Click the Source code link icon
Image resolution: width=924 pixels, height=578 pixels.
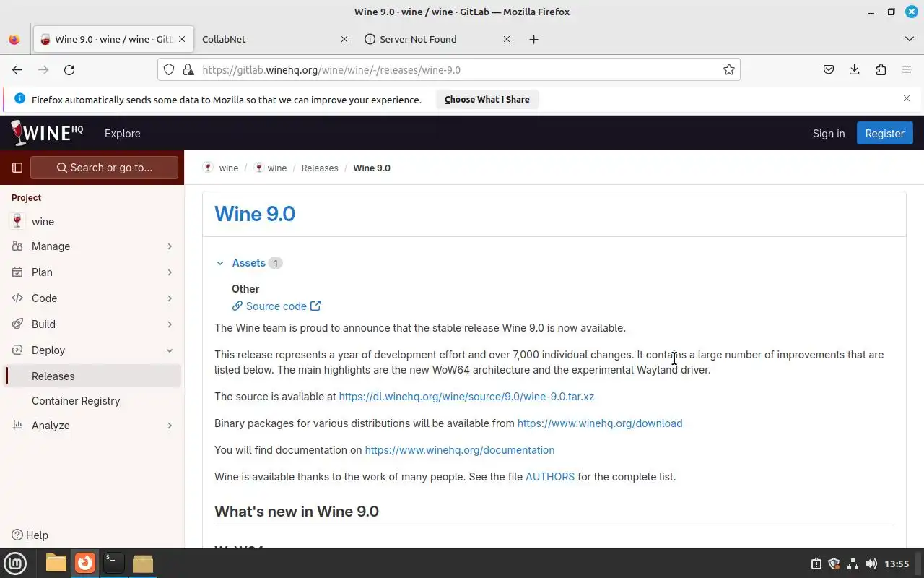tap(237, 306)
